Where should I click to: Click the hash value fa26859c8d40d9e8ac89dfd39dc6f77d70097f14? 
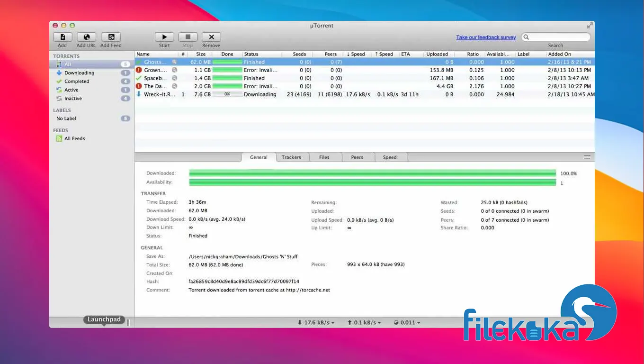pyautogui.click(x=244, y=282)
